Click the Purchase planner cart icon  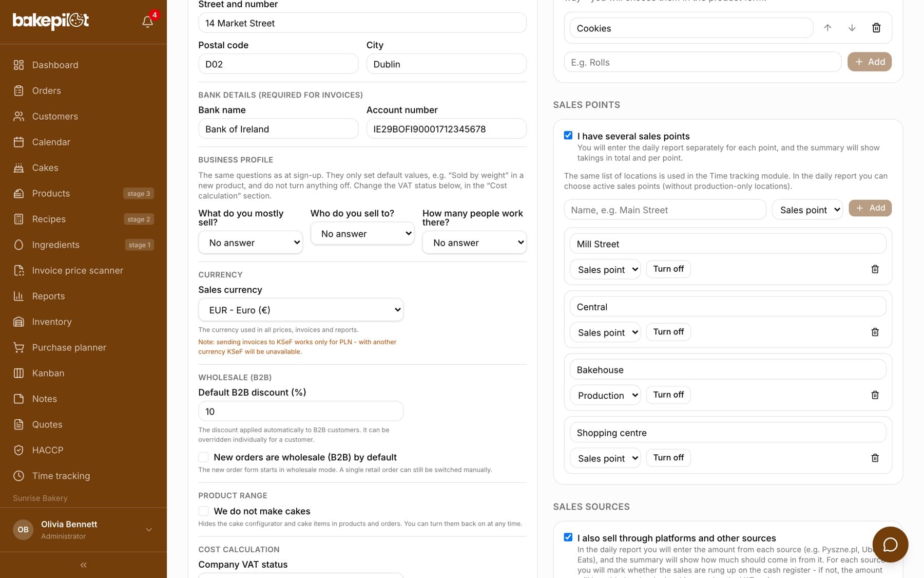coord(18,347)
